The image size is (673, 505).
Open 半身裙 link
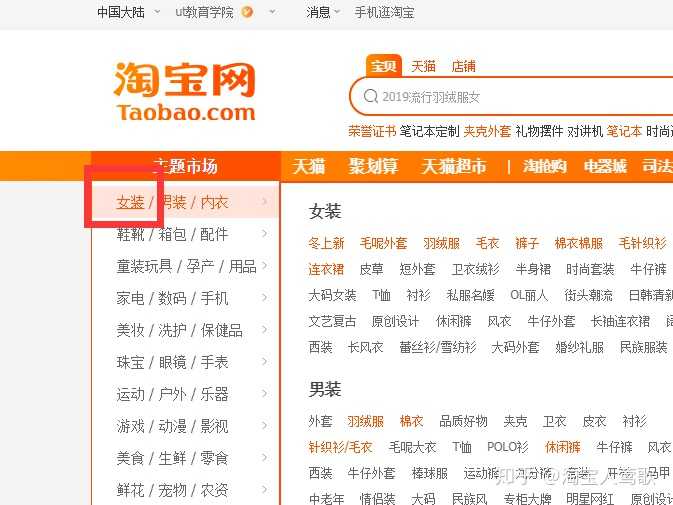pos(533,269)
